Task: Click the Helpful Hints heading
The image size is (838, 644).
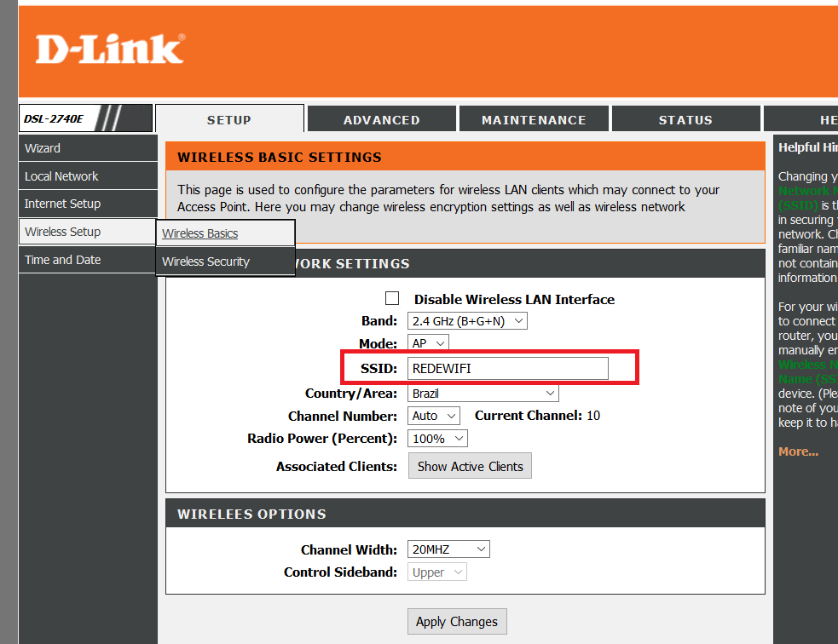Action: (807, 147)
